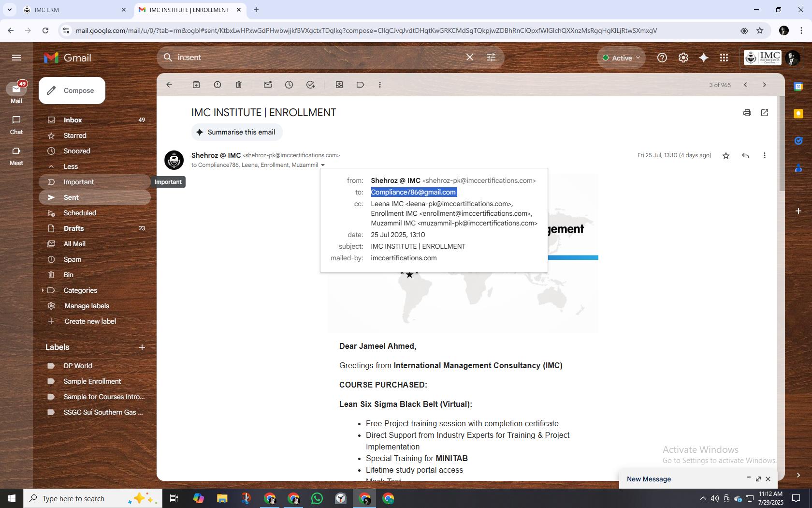The image size is (812, 508).
Task: Open Manage labels link
Action: (87, 306)
